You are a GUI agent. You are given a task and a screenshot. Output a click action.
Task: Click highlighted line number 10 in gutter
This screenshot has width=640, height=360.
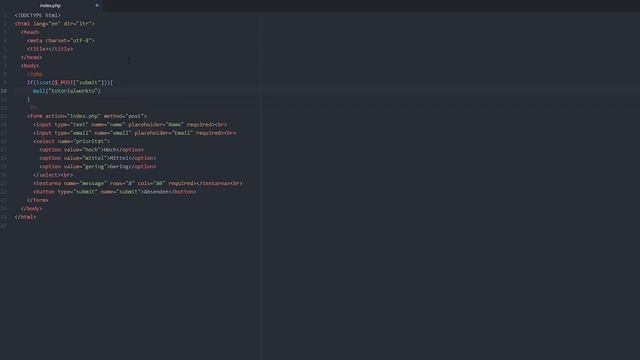pyautogui.click(x=4, y=91)
